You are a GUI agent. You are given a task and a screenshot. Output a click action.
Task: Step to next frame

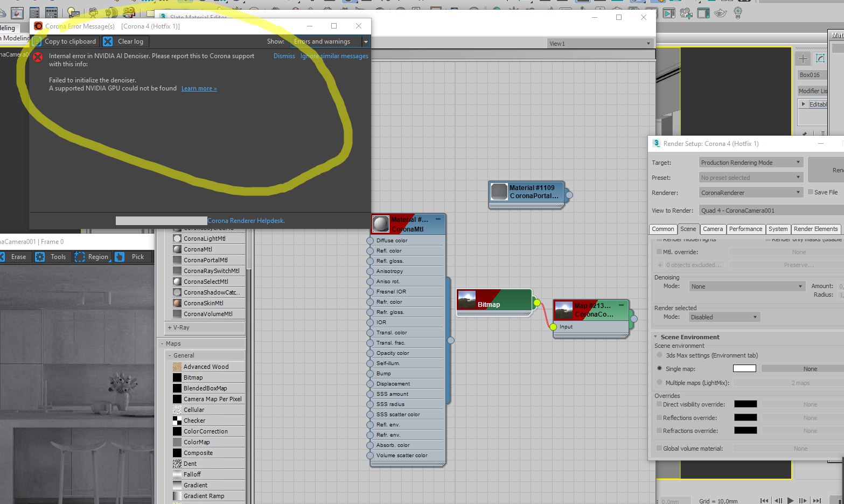click(x=803, y=500)
